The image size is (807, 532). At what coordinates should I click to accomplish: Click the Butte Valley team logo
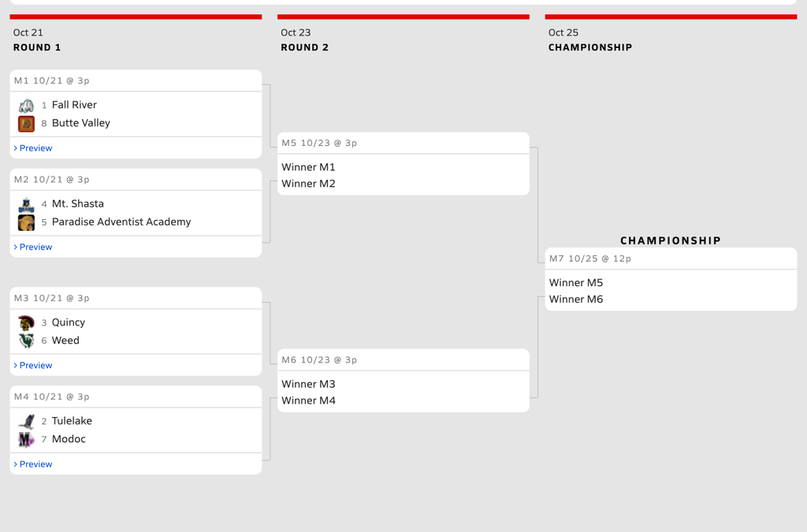tap(26, 124)
